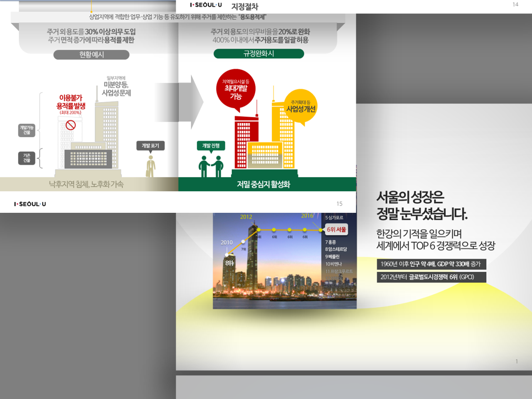Click page number 1 on the Seoul growth slide

click(517, 362)
